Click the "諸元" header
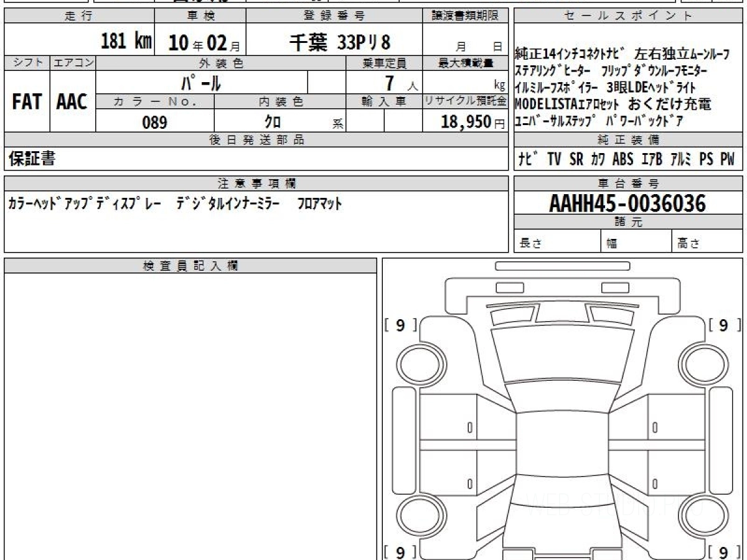Image resolution: width=747 pixels, height=560 pixels. tap(628, 222)
